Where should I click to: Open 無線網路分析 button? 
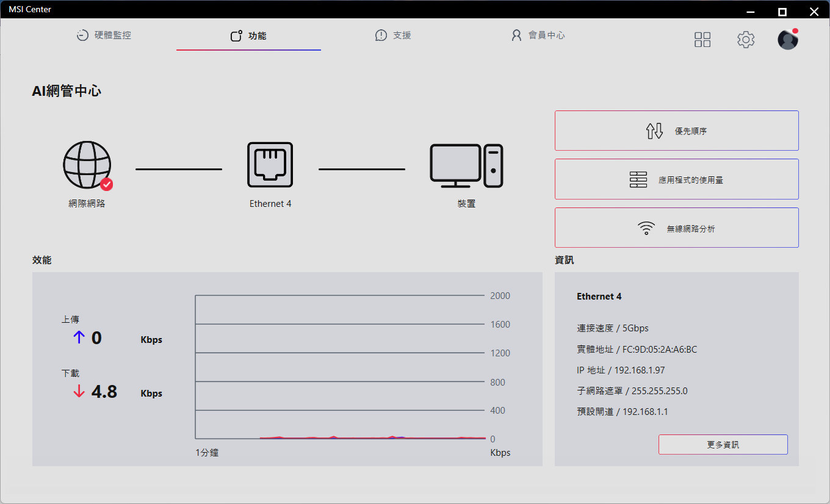pyautogui.click(x=676, y=228)
